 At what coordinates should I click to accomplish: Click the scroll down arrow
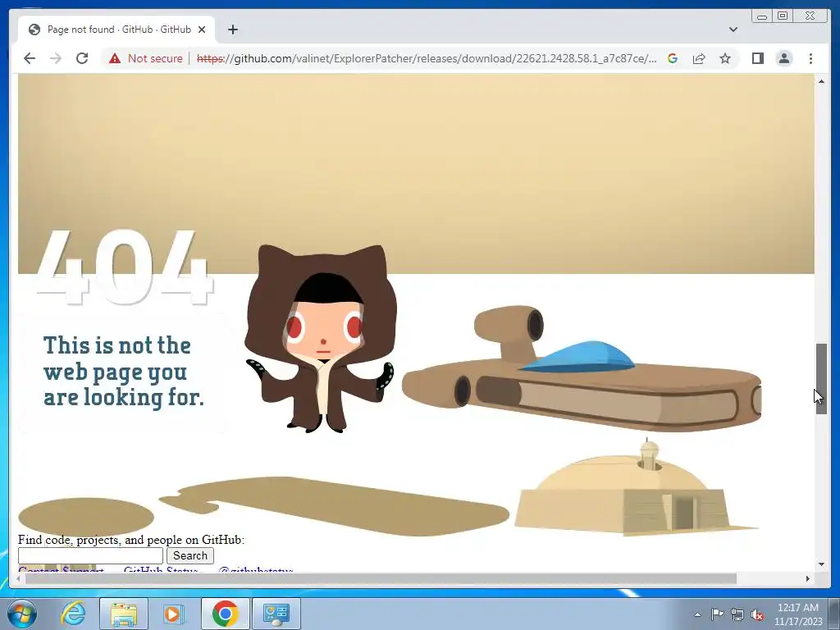click(x=821, y=564)
